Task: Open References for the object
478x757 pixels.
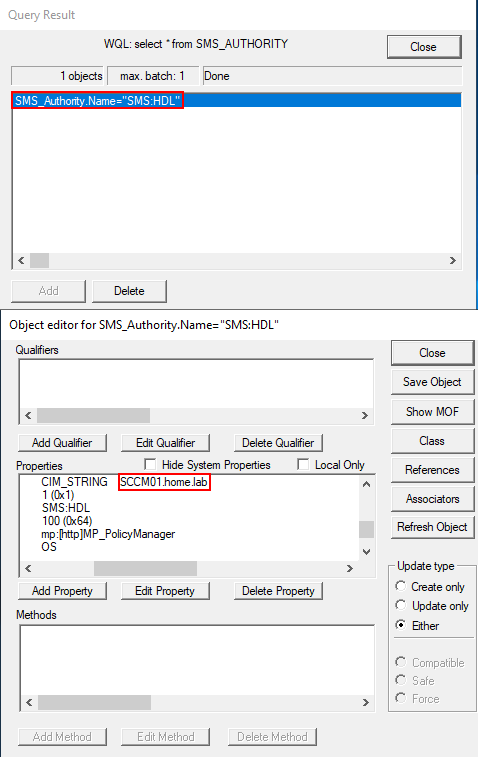Action: 432,470
